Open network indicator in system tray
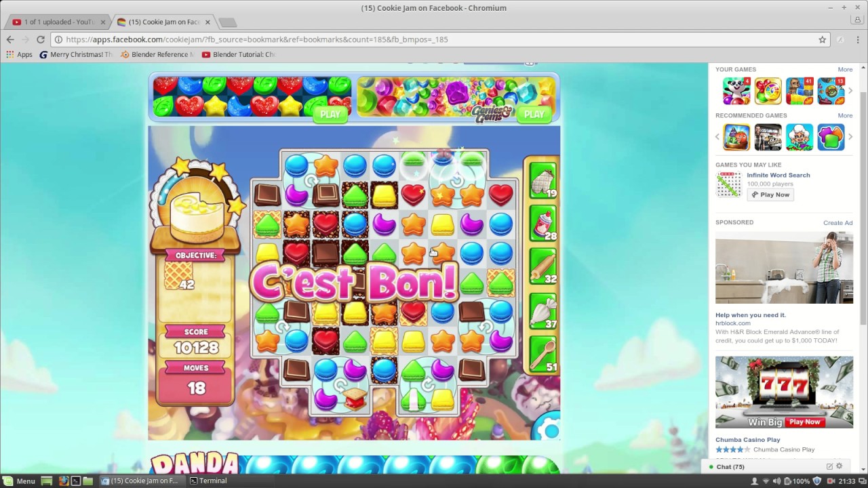868x488 pixels. click(x=766, y=481)
